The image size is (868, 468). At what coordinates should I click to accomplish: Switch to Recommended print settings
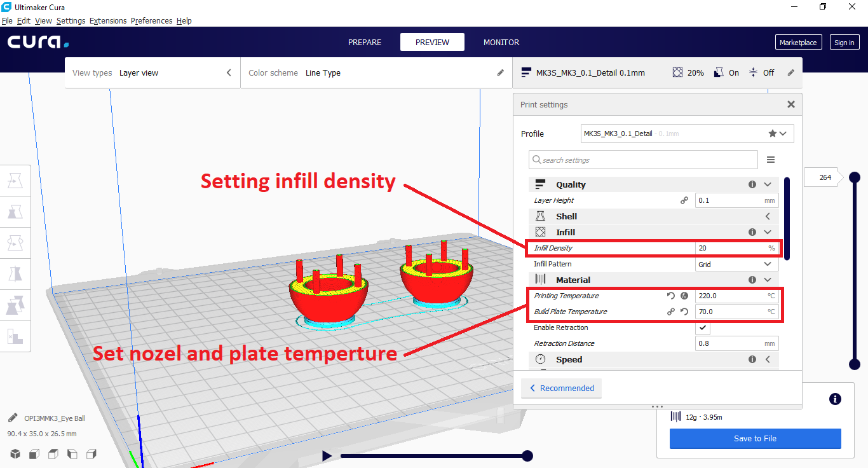(x=561, y=388)
